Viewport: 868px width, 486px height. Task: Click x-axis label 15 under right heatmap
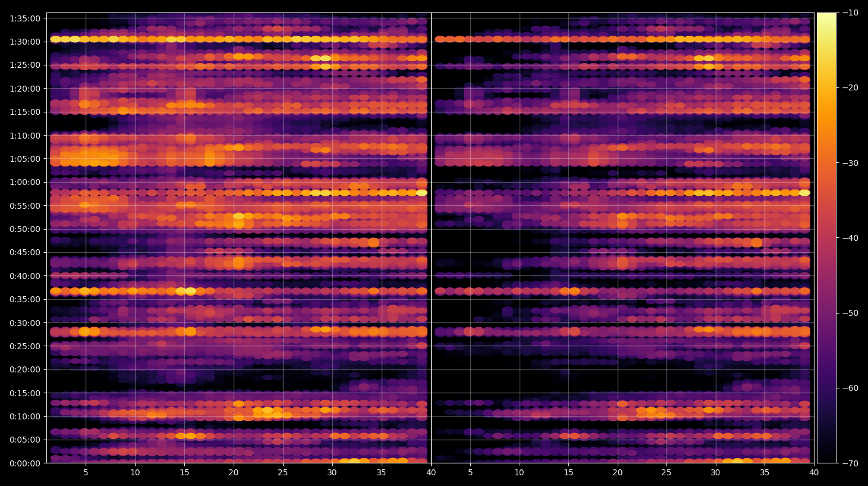[569, 473]
